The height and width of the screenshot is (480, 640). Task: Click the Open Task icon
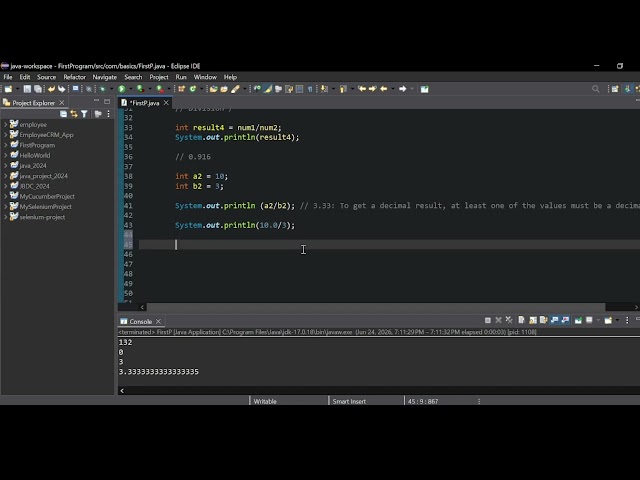224,89
